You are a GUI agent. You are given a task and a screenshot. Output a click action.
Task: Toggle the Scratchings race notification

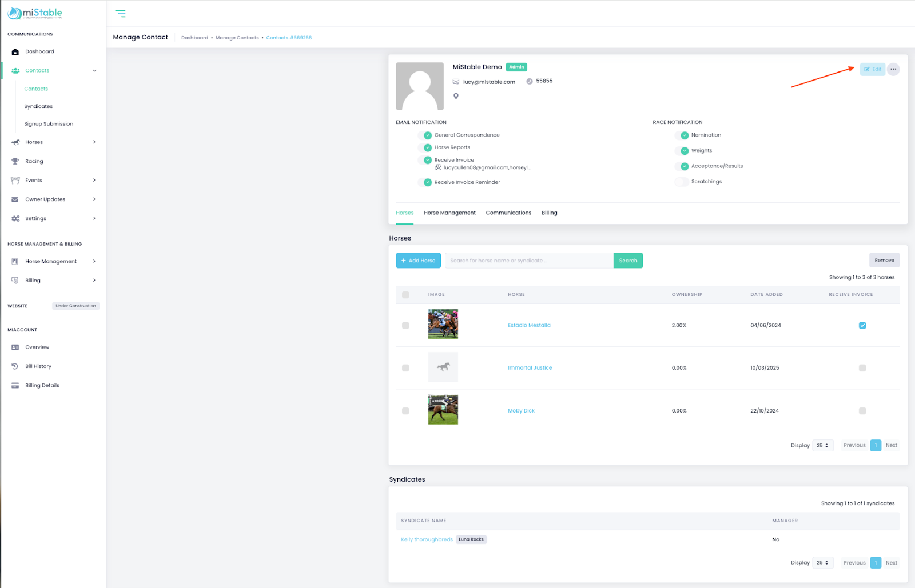coord(681,182)
